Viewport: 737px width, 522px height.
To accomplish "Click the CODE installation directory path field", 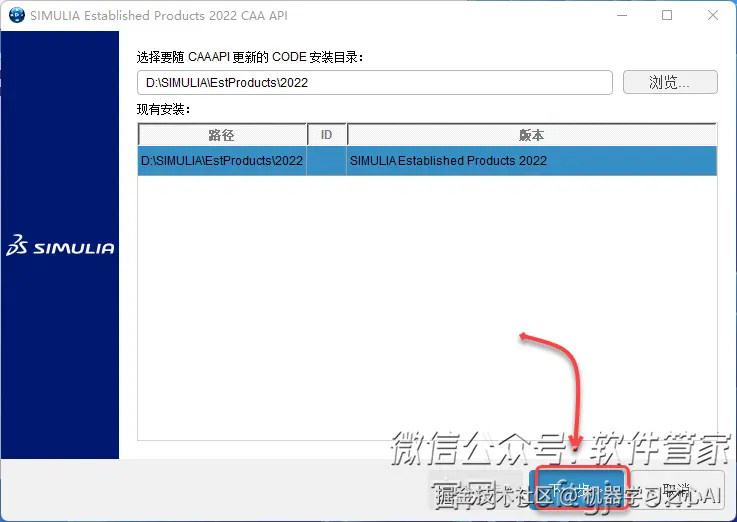I will 375,83.
